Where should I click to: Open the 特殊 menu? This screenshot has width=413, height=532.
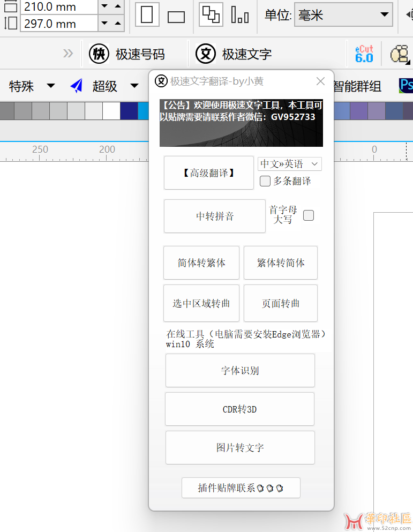pyautogui.click(x=21, y=86)
